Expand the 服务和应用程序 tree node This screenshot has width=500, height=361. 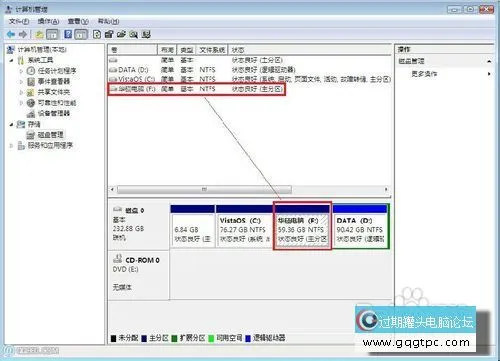click(12, 146)
